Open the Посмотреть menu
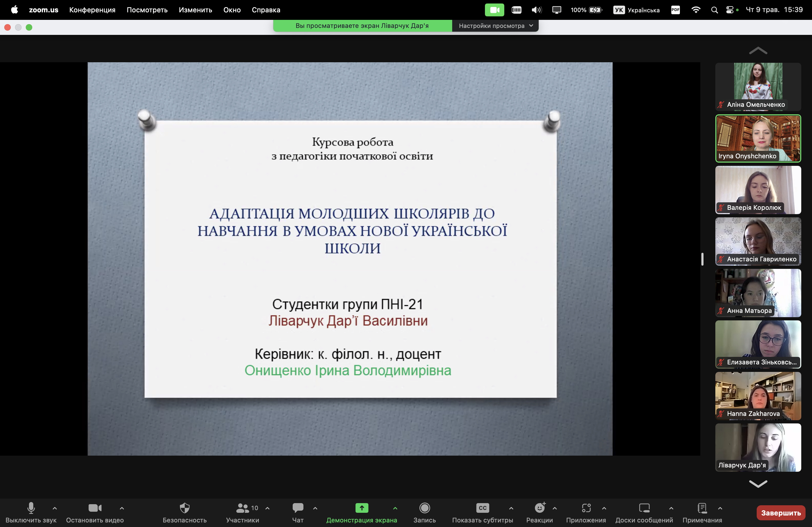The image size is (812, 527). [147, 10]
